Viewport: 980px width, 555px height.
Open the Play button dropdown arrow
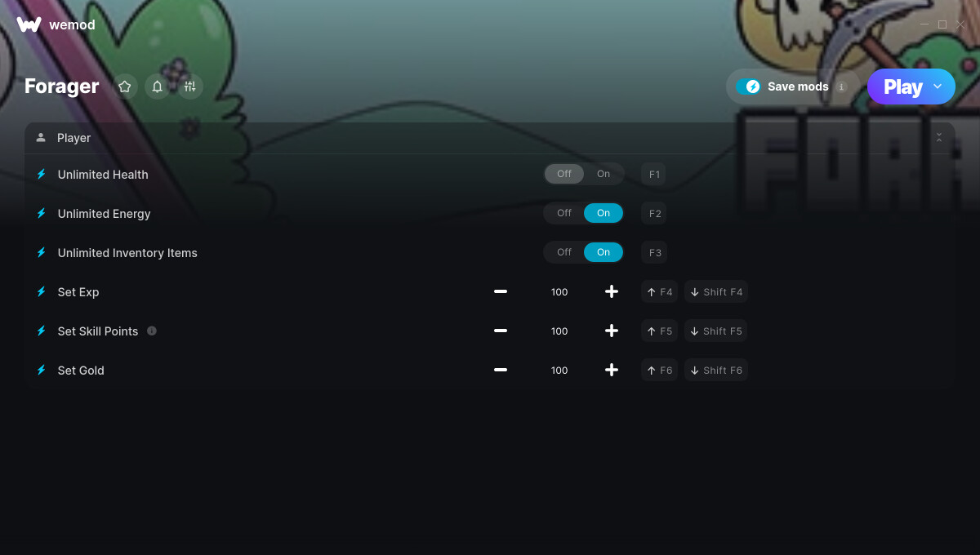pos(938,87)
